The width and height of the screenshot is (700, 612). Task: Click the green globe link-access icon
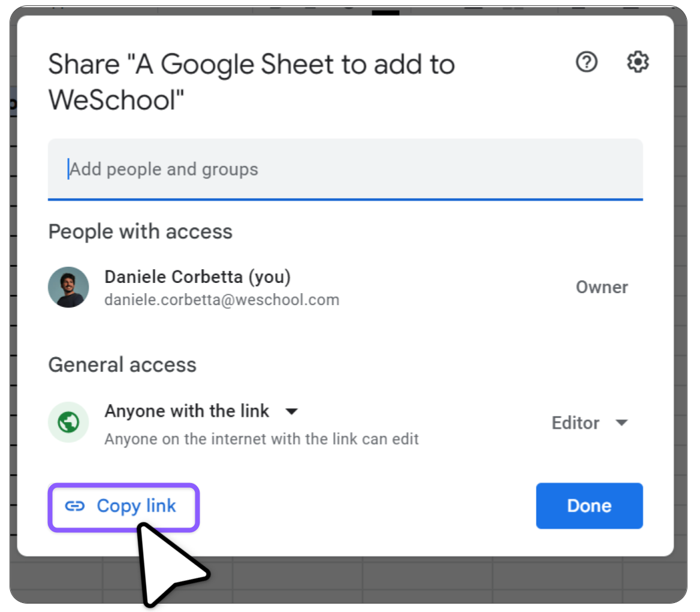click(x=68, y=422)
